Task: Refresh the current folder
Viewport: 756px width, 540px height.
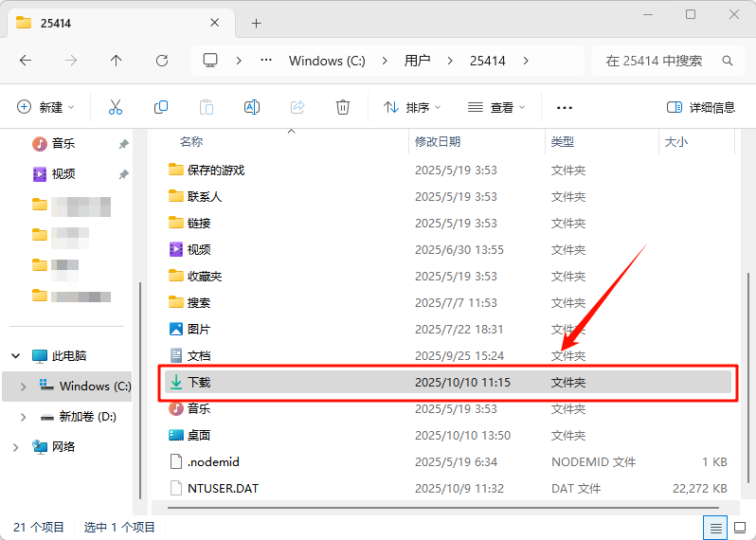Action: 162,61
